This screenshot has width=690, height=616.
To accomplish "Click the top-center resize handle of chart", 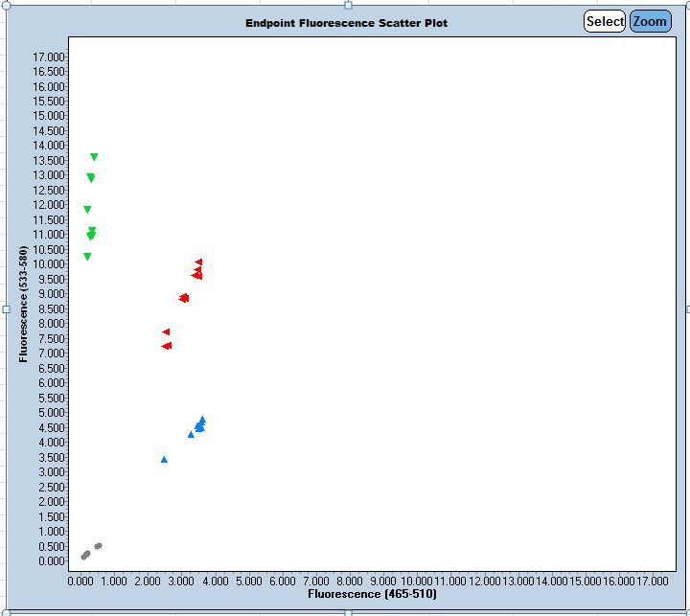I will (348, 5).
